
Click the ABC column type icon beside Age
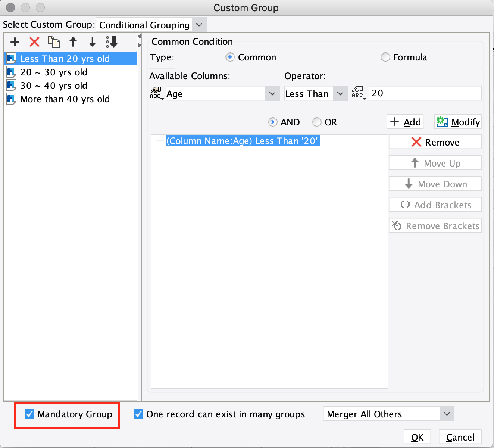pyautogui.click(x=157, y=93)
